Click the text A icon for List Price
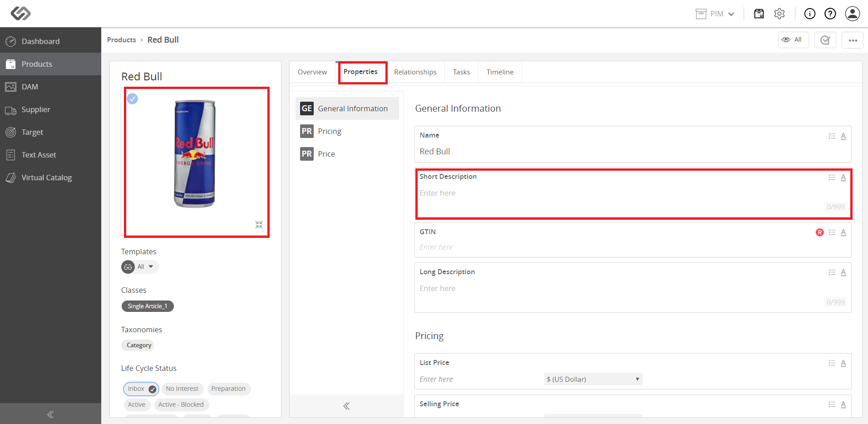The width and height of the screenshot is (868, 424). click(x=843, y=363)
